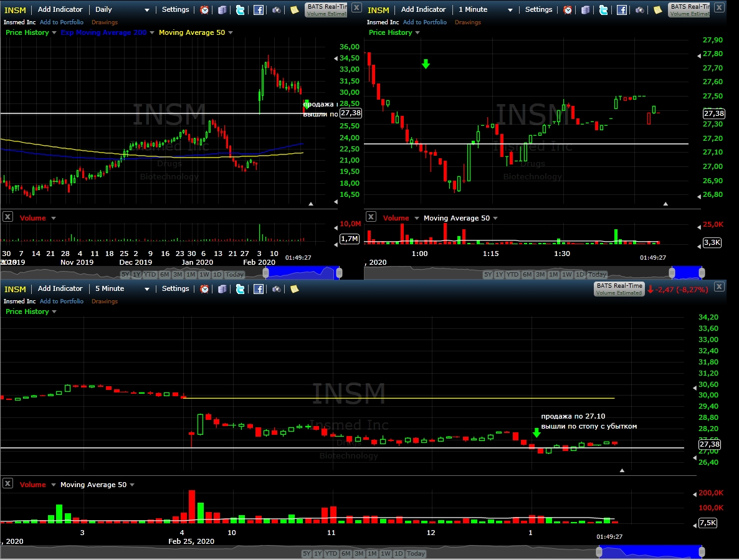Open the yellow notes icon in 1 Minute chart
Screen dimensions: 739x560
point(658,10)
